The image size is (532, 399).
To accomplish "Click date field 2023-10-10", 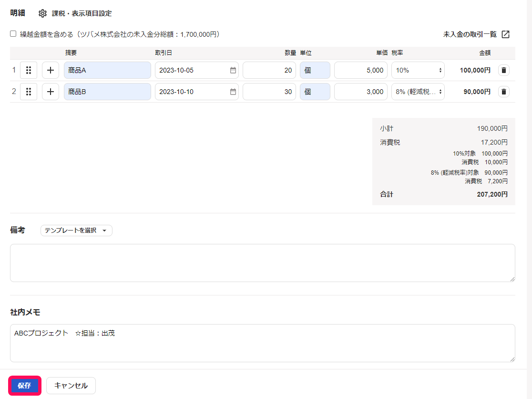I will [x=197, y=92].
